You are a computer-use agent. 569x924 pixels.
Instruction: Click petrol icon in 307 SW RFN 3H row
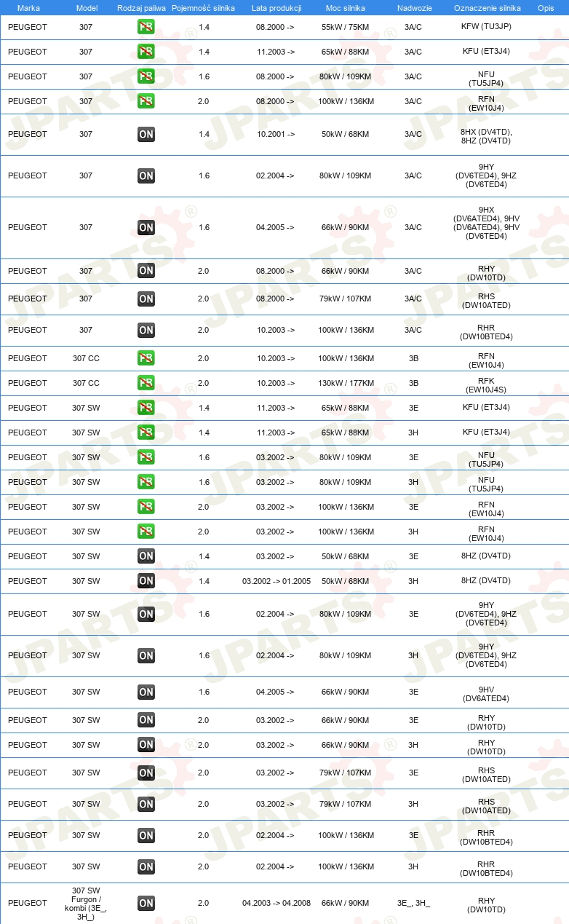(x=146, y=532)
